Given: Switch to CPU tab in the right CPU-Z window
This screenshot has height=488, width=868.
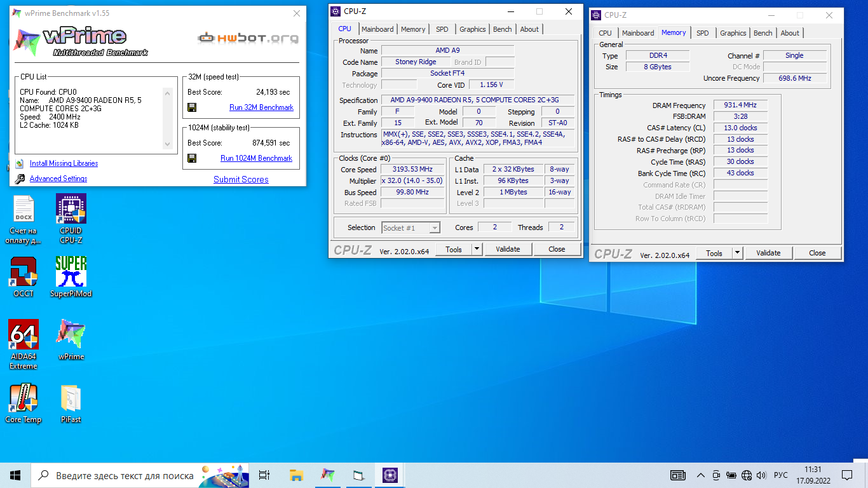Looking at the screenshot, I should point(606,33).
